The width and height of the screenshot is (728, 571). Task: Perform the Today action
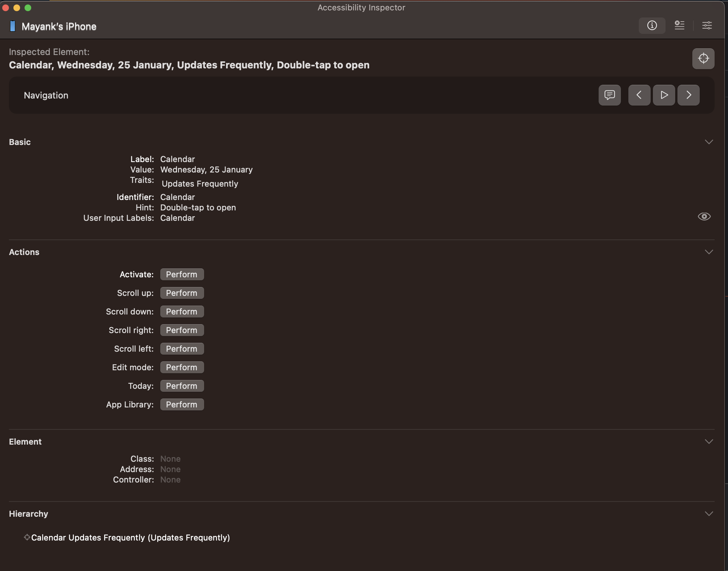point(182,386)
